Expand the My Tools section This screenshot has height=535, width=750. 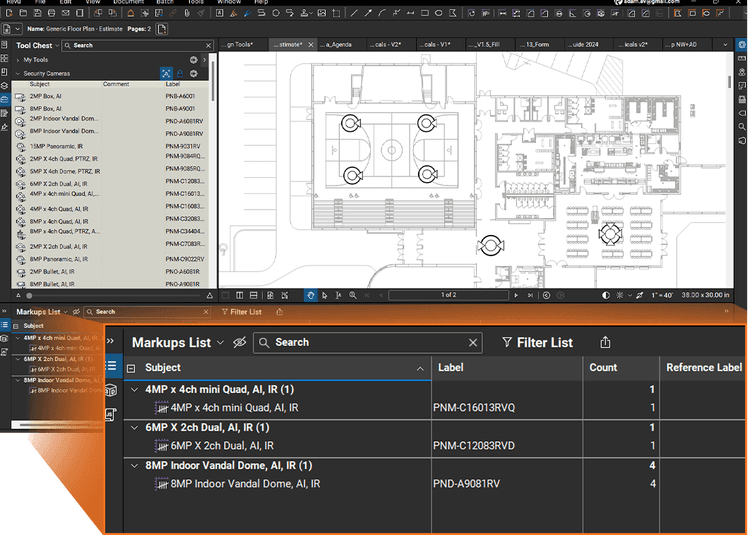[18, 60]
